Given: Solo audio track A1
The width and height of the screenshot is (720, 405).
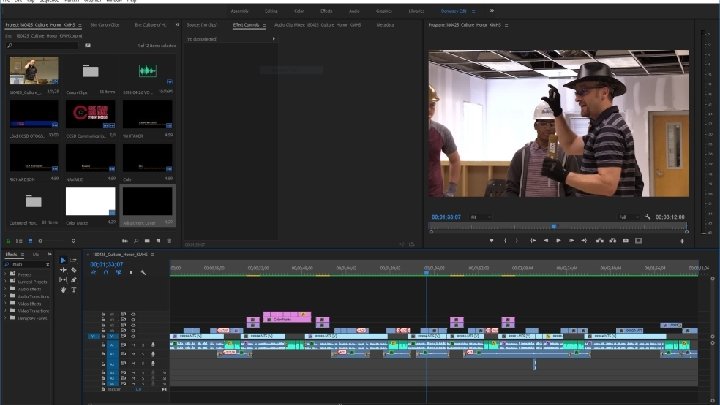Looking at the screenshot, I should coord(143,345).
